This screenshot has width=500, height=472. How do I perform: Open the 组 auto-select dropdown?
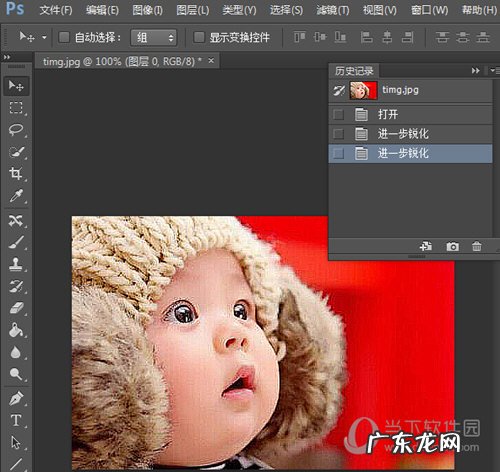153,37
